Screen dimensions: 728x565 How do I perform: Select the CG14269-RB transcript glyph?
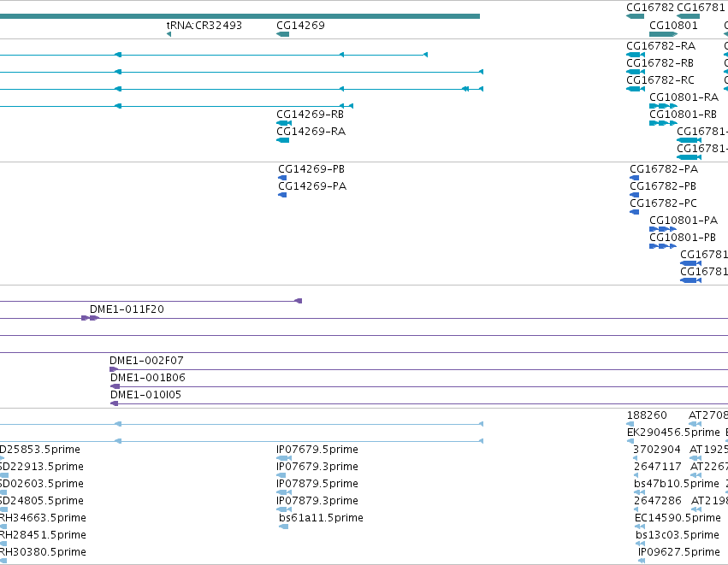tap(284, 123)
